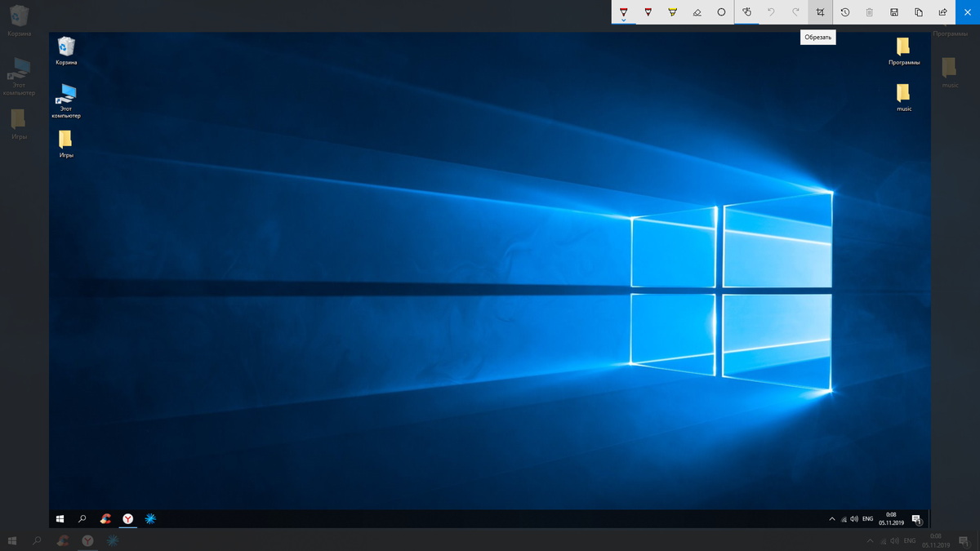Screen dimensions: 980x551
Task: Toggle the ruler circle tool
Action: point(721,12)
